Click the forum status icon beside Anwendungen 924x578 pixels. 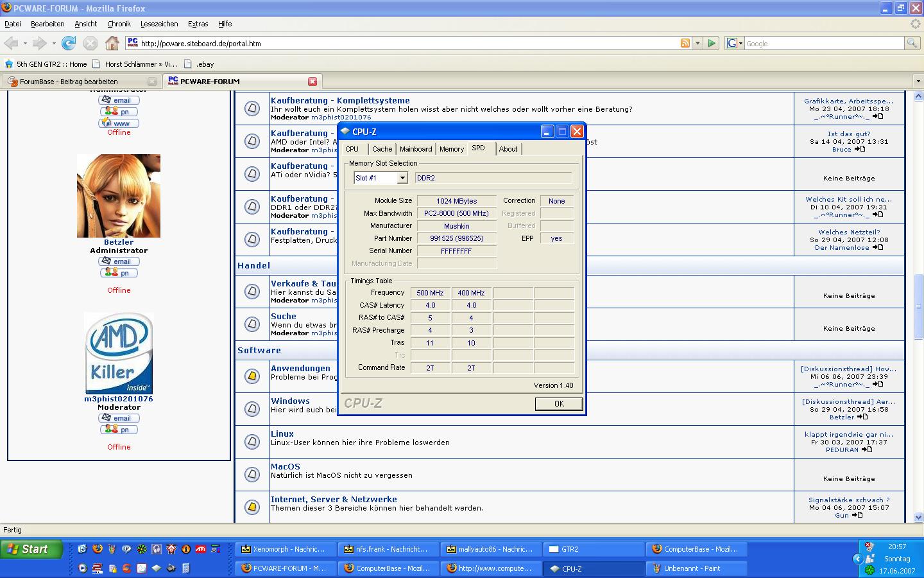[252, 376]
